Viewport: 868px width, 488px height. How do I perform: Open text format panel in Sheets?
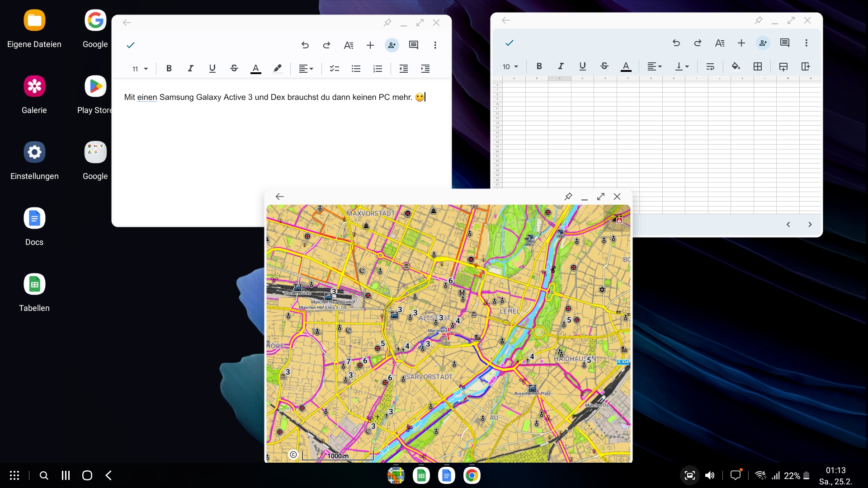tap(720, 43)
